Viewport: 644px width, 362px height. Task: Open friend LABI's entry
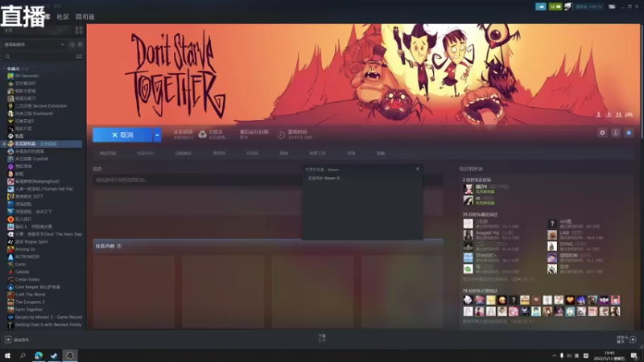[x=576, y=235]
